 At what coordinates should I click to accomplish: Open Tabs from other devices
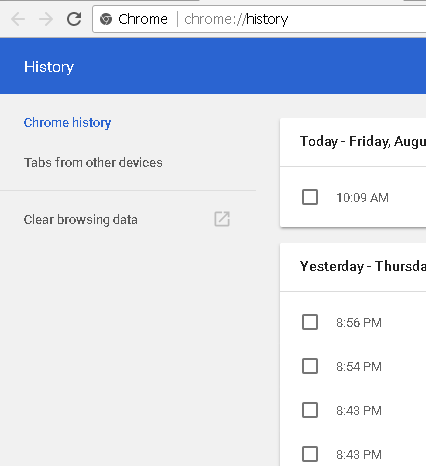(93, 163)
